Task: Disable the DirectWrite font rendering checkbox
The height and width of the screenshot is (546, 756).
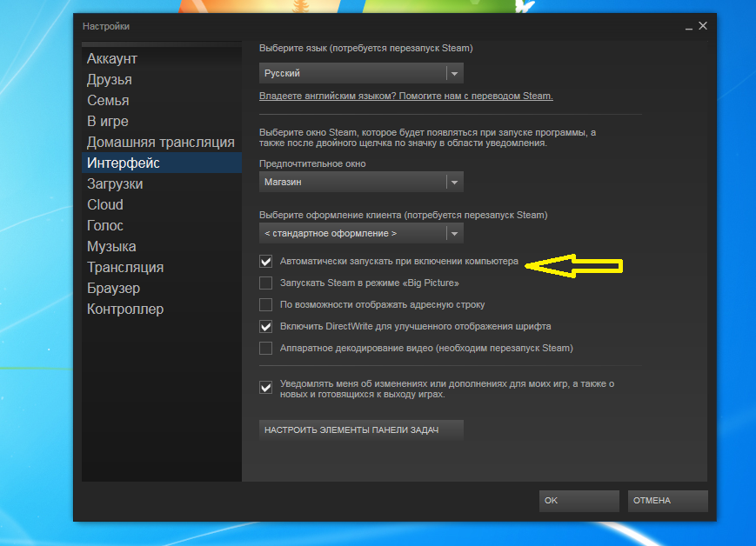Action: point(265,326)
